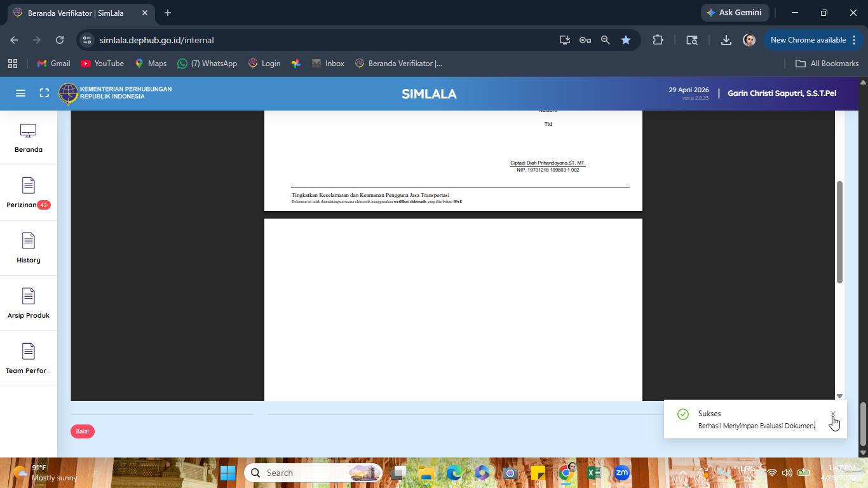Open the WhatsApp bookmark

tap(207, 64)
